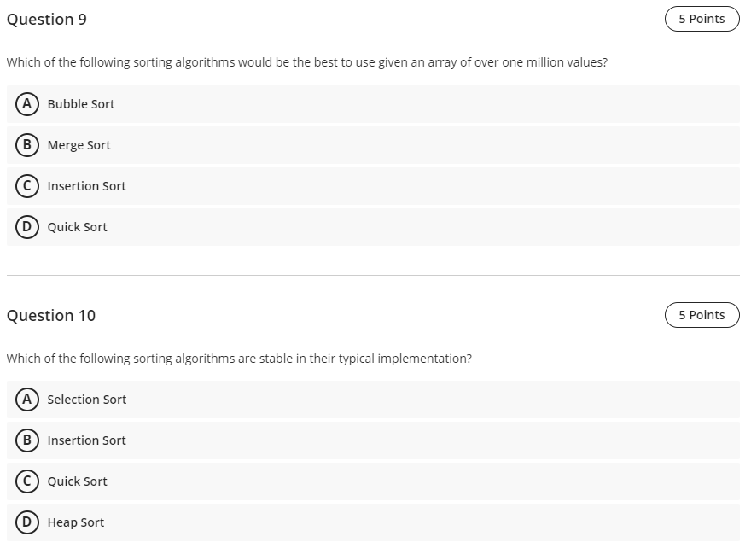
Task: Pick option D circle for Heap Sort
Action: tap(27, 522)
